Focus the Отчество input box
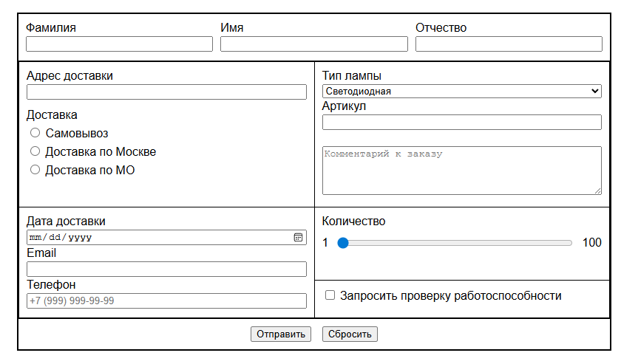 (x=509, y=44)
